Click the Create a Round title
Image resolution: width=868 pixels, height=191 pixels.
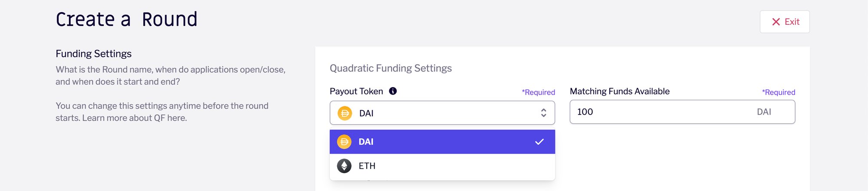pos(126,20)
